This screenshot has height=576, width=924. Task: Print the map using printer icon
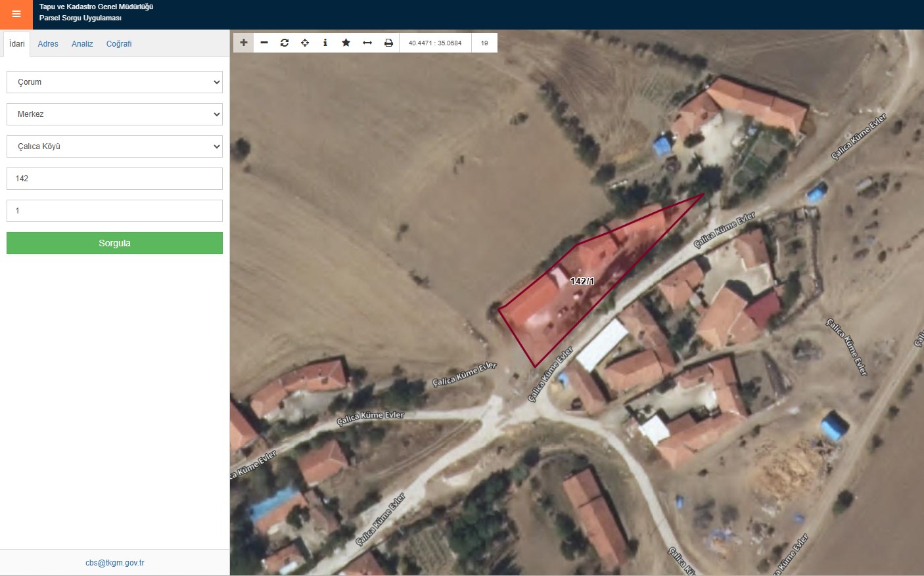(x=388, y=43)
